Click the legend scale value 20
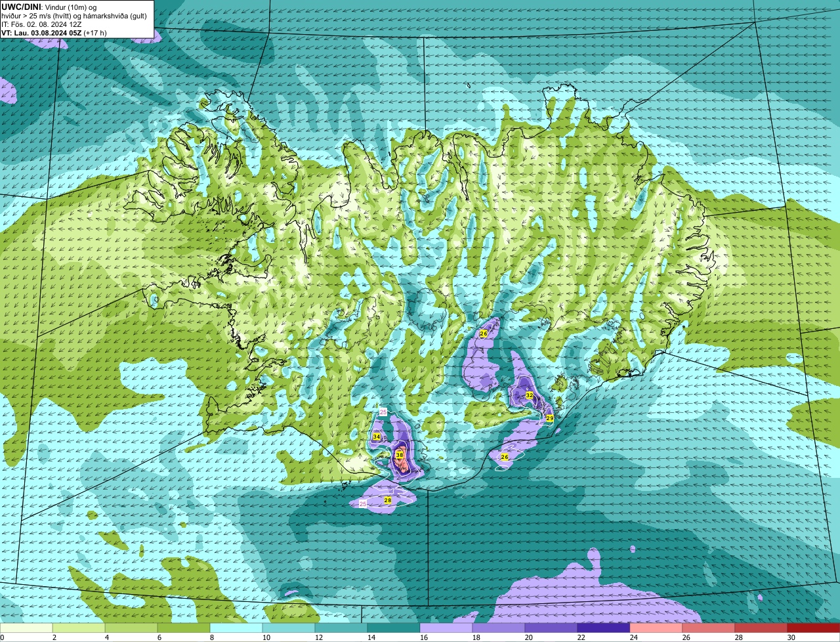Screen dimensions: 840x642 529,637
